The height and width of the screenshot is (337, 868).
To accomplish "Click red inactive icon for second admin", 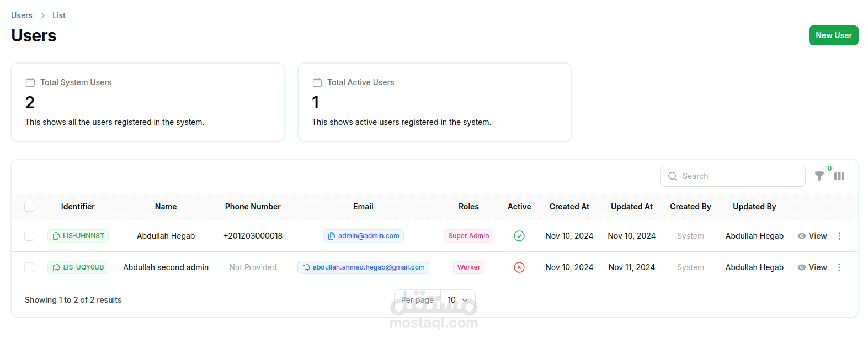I will 519,267.
